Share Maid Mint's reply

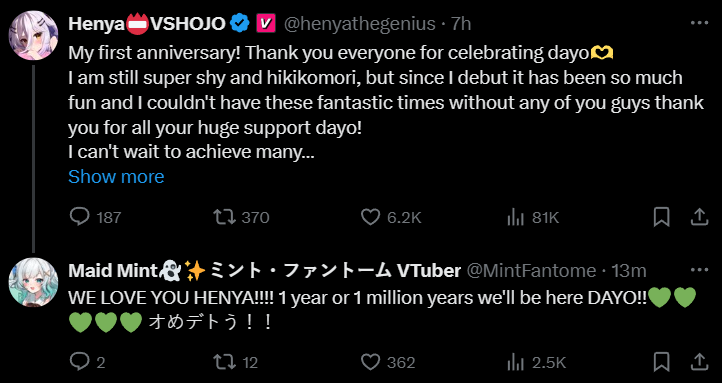tap(699, 362)
